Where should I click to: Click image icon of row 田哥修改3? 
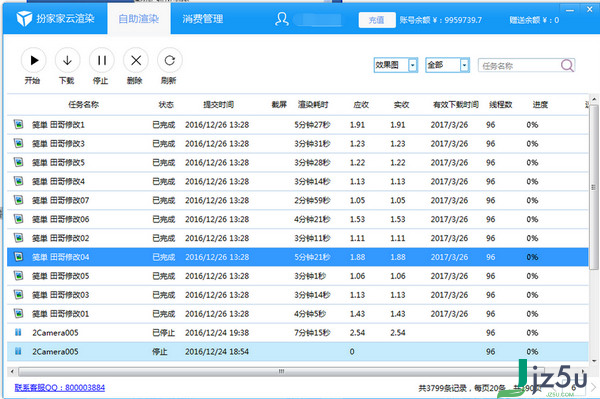pyautogui.click(x=18, y=143)
